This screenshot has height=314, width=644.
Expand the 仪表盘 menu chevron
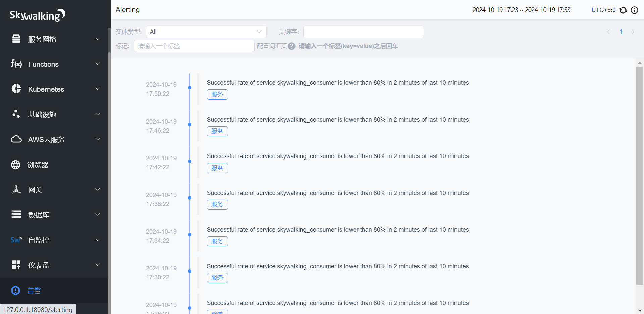[98, 265]
